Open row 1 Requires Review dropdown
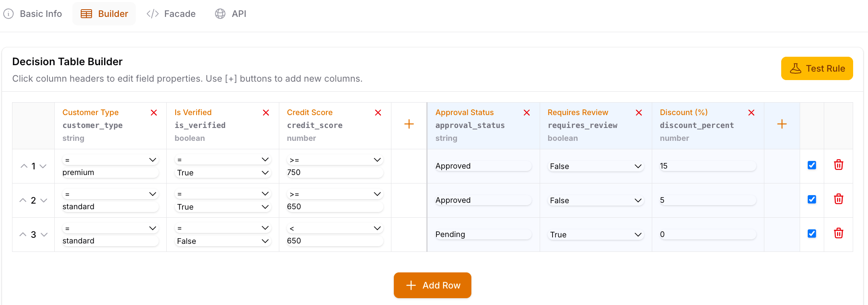The width and height of the screenshot is (868, 305). 596,166
